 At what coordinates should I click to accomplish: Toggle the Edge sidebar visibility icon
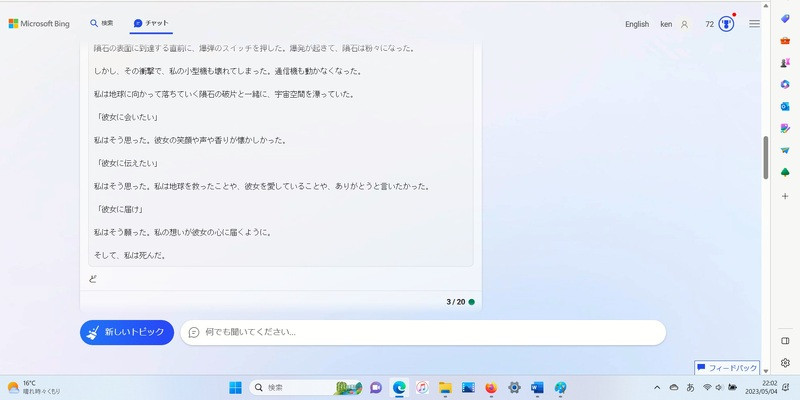tap(785, 340)
